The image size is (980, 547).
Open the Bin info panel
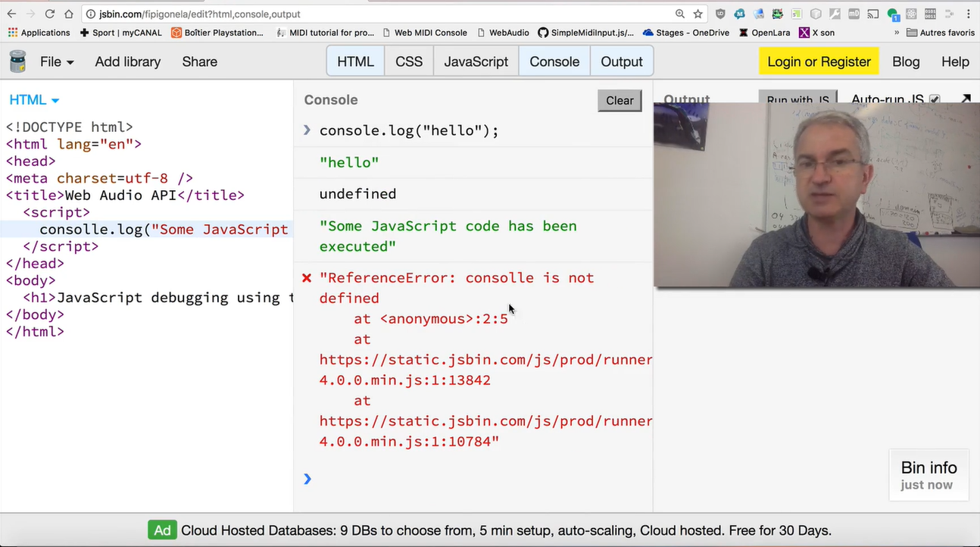pos(929,475)
